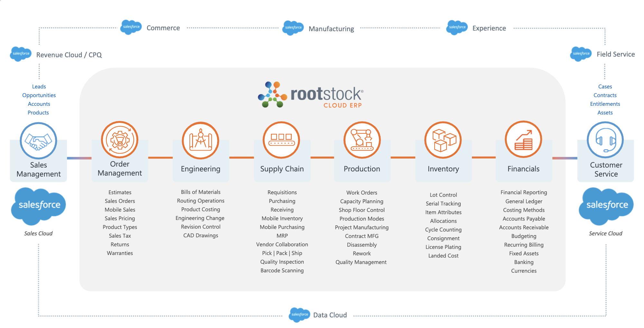The image size is (644, 328).
Task: Click the Order Management heading
Action: tap(120, 169)
